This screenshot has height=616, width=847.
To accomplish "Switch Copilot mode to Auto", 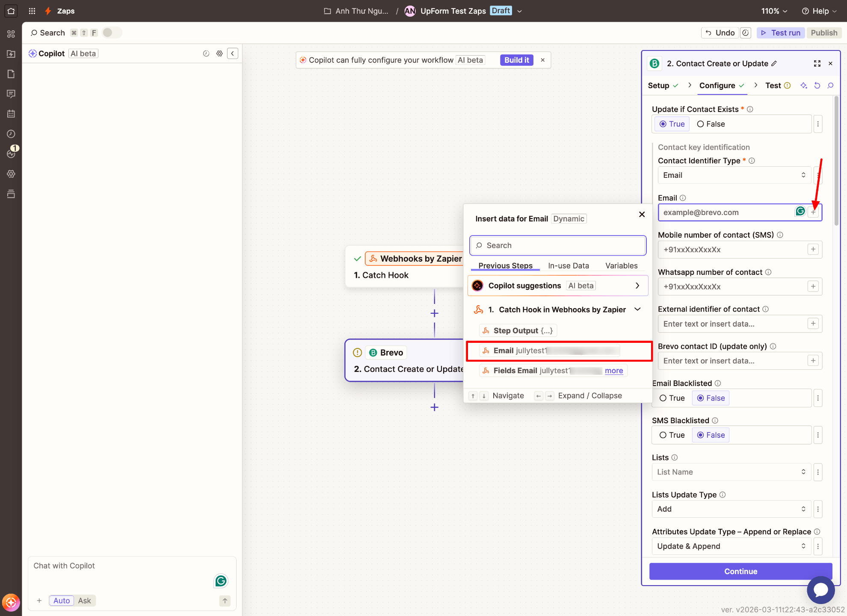I will click(61, 601).
